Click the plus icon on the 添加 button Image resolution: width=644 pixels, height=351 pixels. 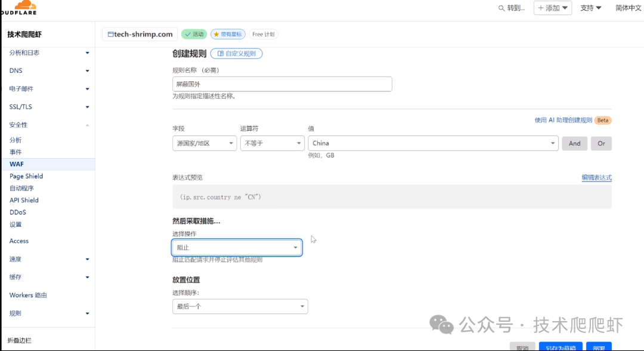[540, 8]
